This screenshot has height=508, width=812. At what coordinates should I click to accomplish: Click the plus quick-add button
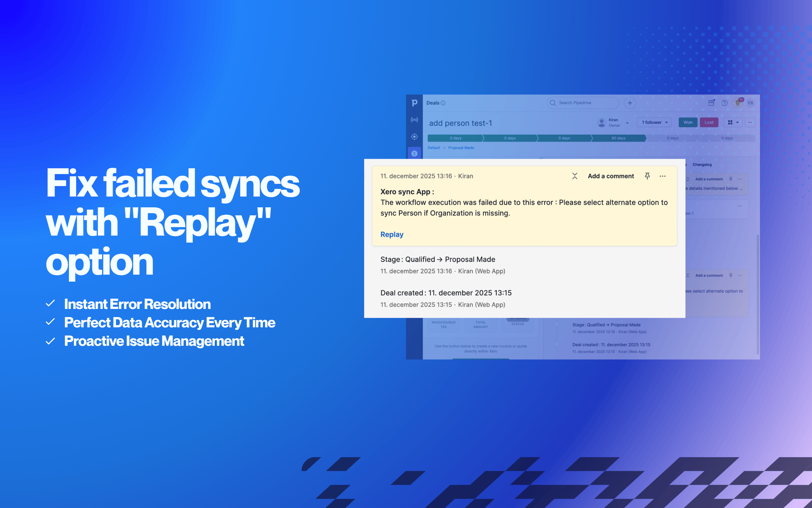(630, 103)
